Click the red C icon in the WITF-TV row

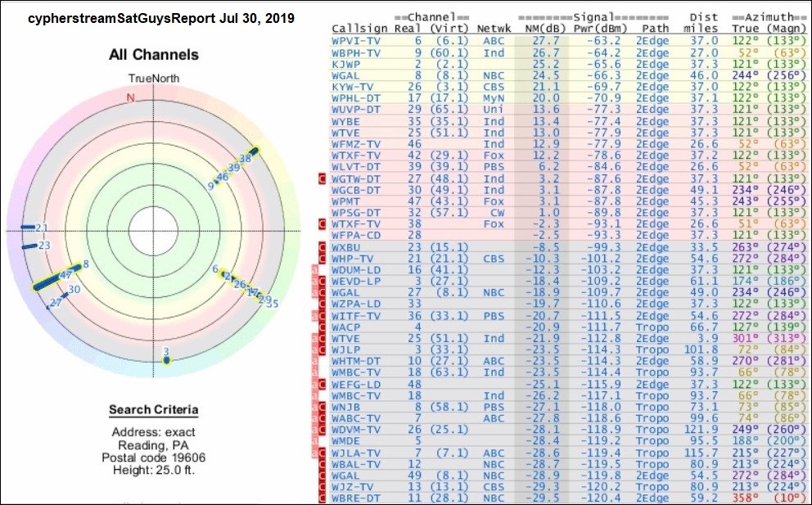322,316
